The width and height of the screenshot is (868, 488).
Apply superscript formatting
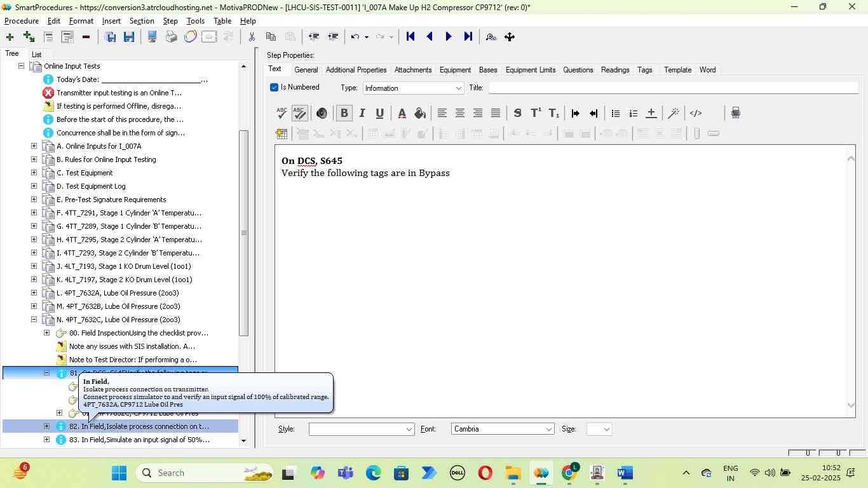536,113
